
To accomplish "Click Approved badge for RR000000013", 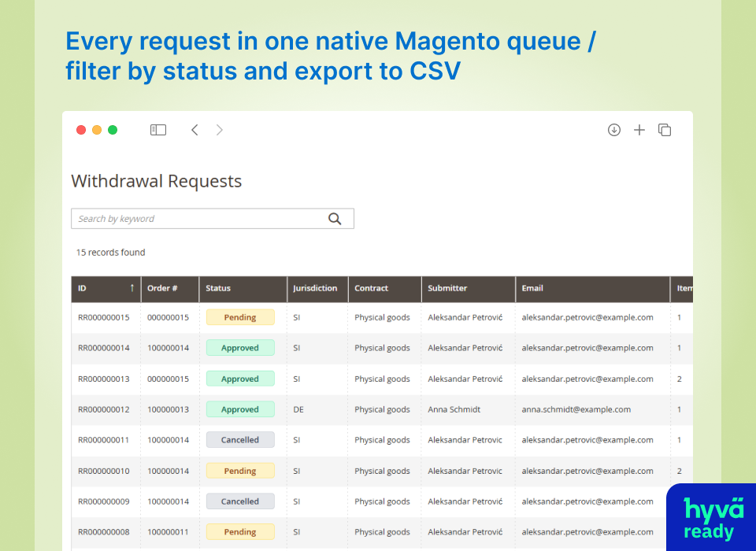I will coord(240,379).
